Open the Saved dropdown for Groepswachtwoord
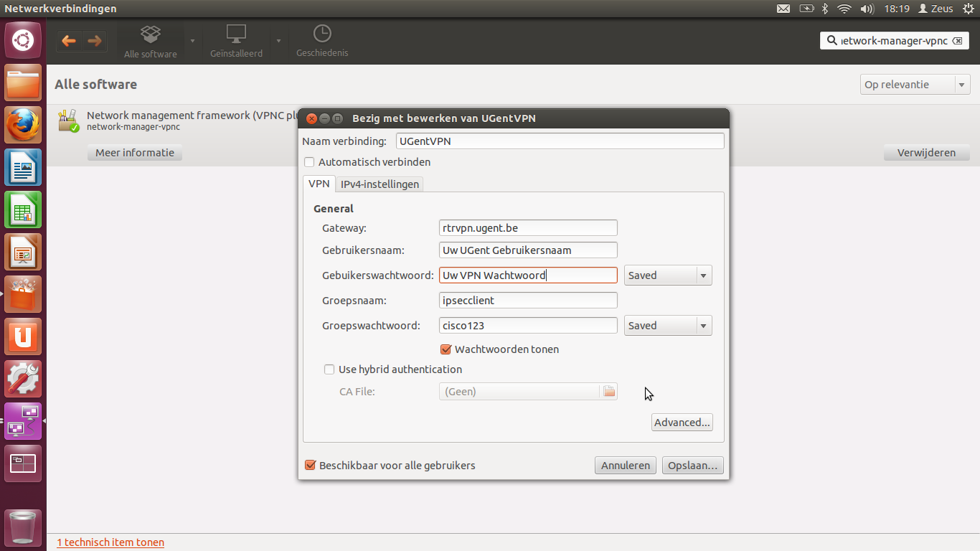 667,326
